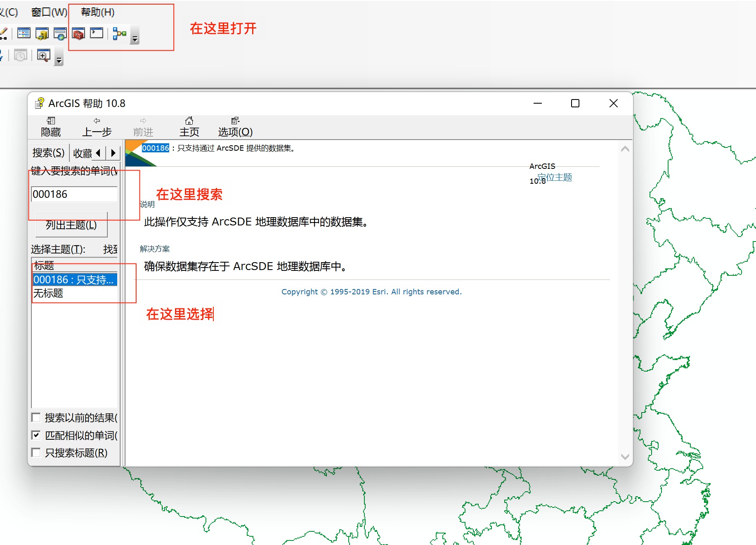Select topic 000186 in the results list
756x545 pixels.
click(x=74, y=279)
